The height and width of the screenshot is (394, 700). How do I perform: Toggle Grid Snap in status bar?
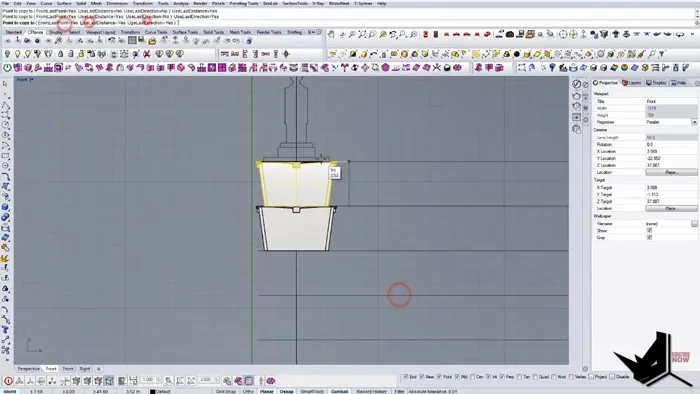point(225,391)
